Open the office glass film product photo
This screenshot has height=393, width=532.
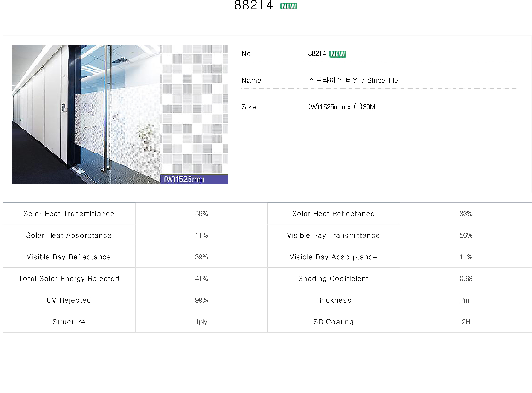(x=120, y=114)
